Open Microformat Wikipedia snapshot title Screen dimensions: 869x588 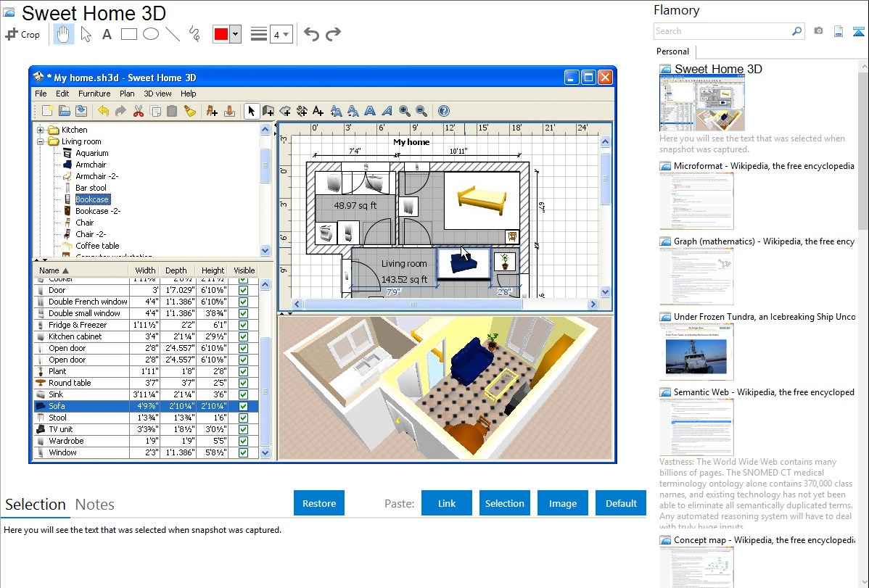[x=764, y=166]
